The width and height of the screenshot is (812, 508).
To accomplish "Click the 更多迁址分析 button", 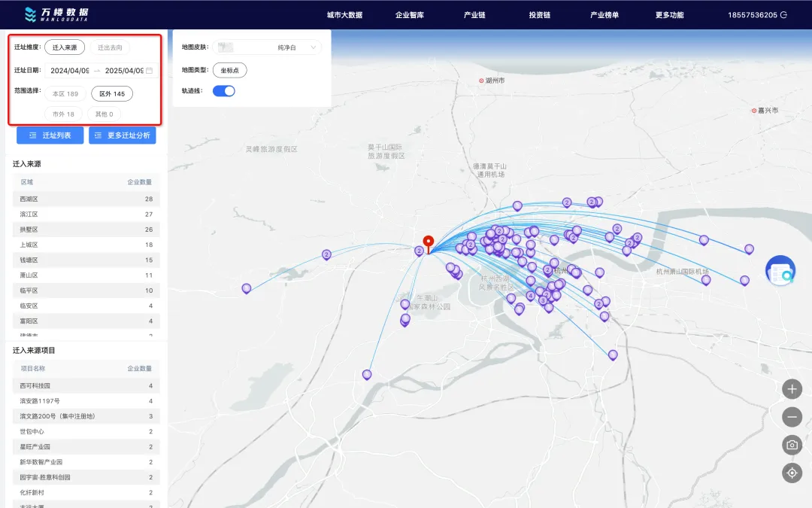I will 123,135.
